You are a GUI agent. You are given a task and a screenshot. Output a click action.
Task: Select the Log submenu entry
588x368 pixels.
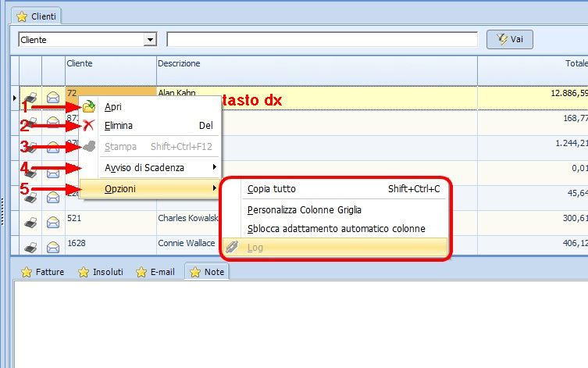pos(335,248)
